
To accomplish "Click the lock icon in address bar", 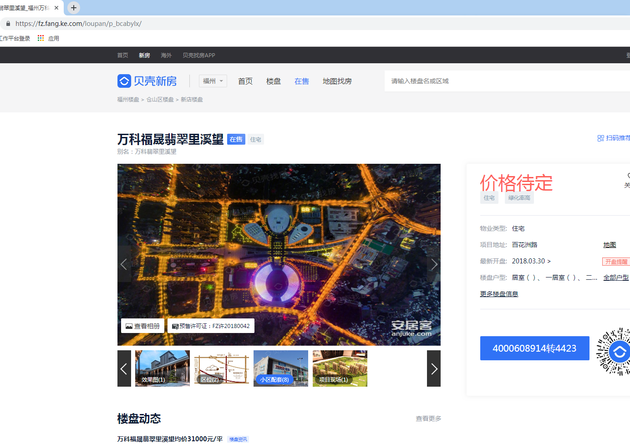I will point(8,24).
